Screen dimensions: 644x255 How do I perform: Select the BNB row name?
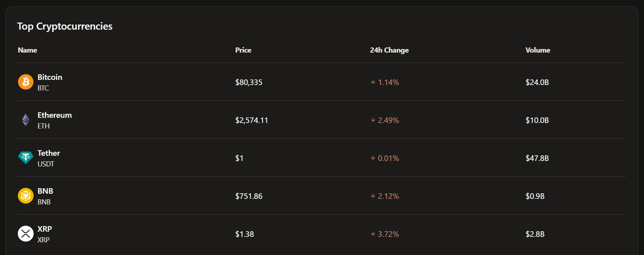click(45, 191)
